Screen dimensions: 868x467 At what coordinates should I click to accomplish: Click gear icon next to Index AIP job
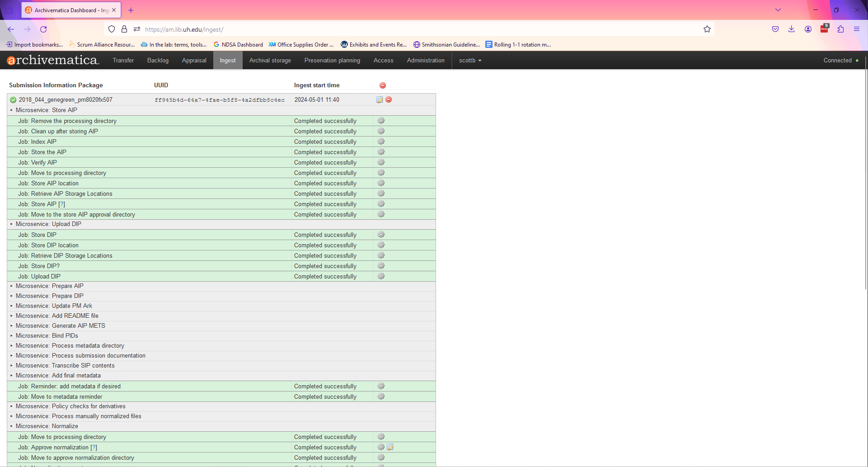[x=381, y=142]
